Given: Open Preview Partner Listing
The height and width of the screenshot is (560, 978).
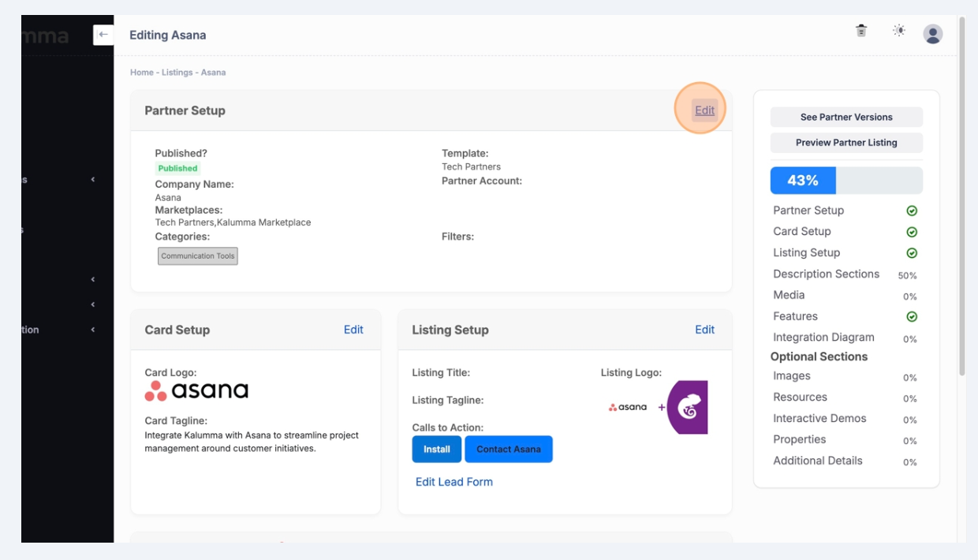Looking at the screenshot, I should tap(846, 143).
